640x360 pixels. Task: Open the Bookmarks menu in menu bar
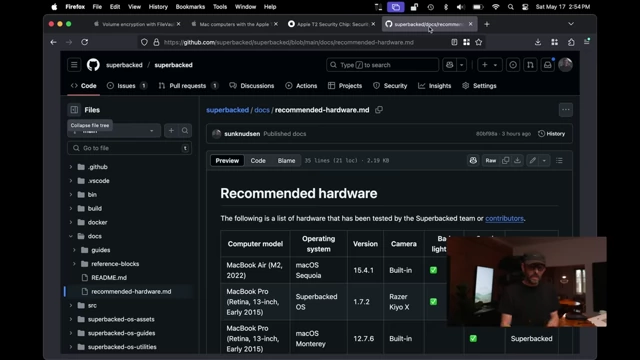point(190,7)
